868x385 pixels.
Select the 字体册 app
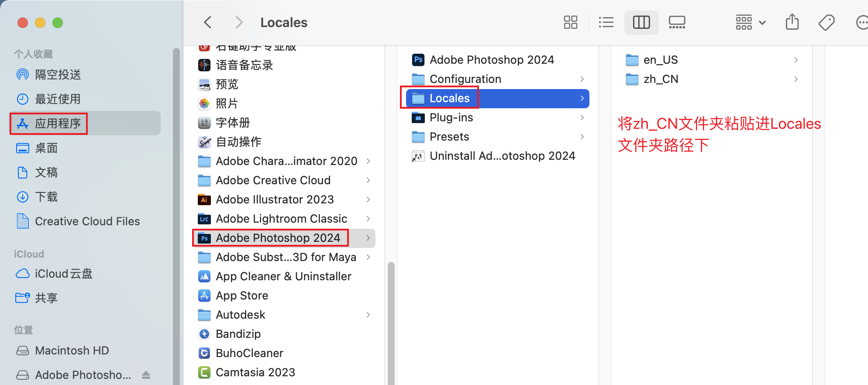point(284,123)
